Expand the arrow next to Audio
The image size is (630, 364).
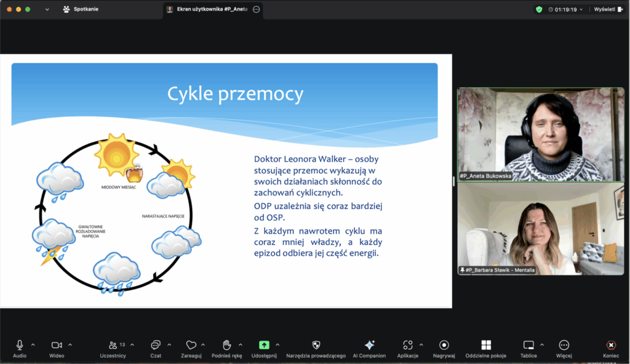33,344
